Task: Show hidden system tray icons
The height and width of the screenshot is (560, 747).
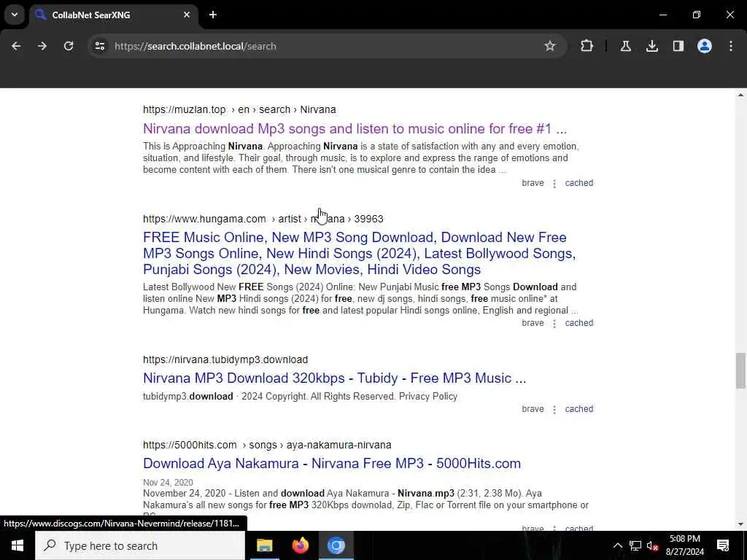Action: click(617, 545)
